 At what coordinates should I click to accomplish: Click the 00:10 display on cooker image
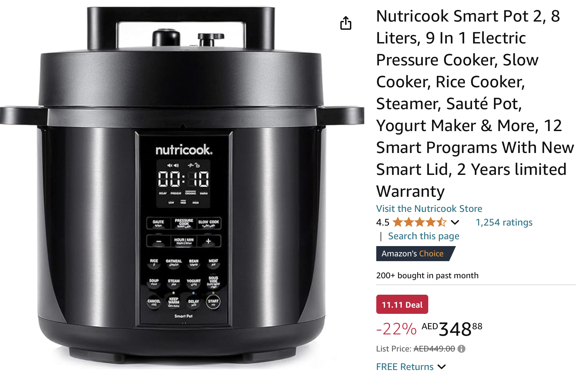point(183,179)
